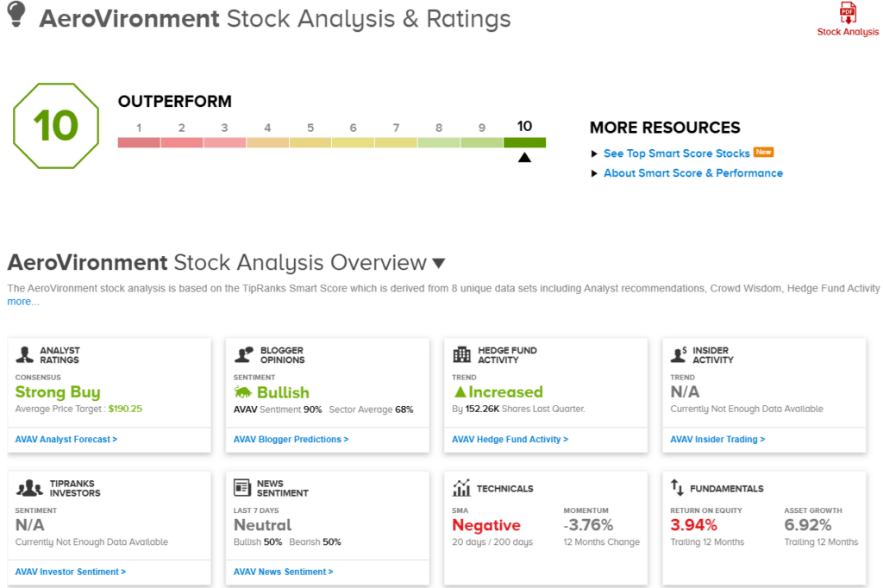Click Sector Average 68% value
Screen dimensions: 883x588
coord(404,410)
